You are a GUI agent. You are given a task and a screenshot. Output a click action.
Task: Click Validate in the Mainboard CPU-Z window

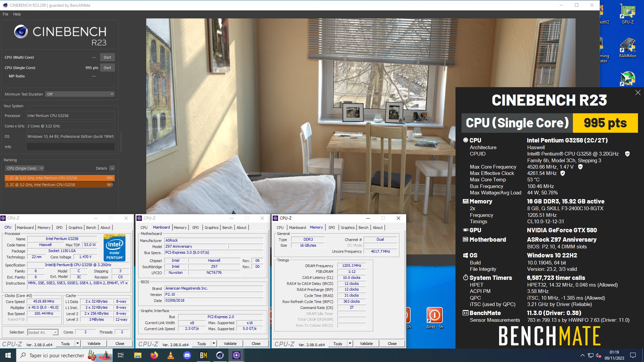[230, 344]
